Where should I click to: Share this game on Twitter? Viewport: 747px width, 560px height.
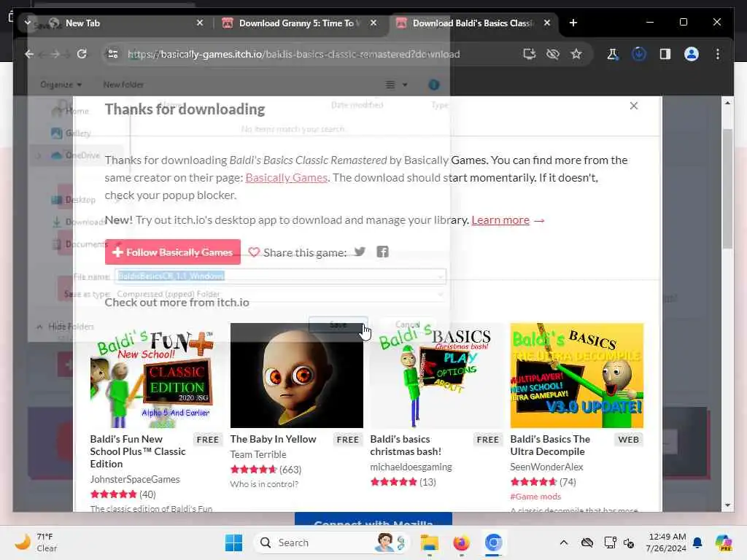(360, 252)
